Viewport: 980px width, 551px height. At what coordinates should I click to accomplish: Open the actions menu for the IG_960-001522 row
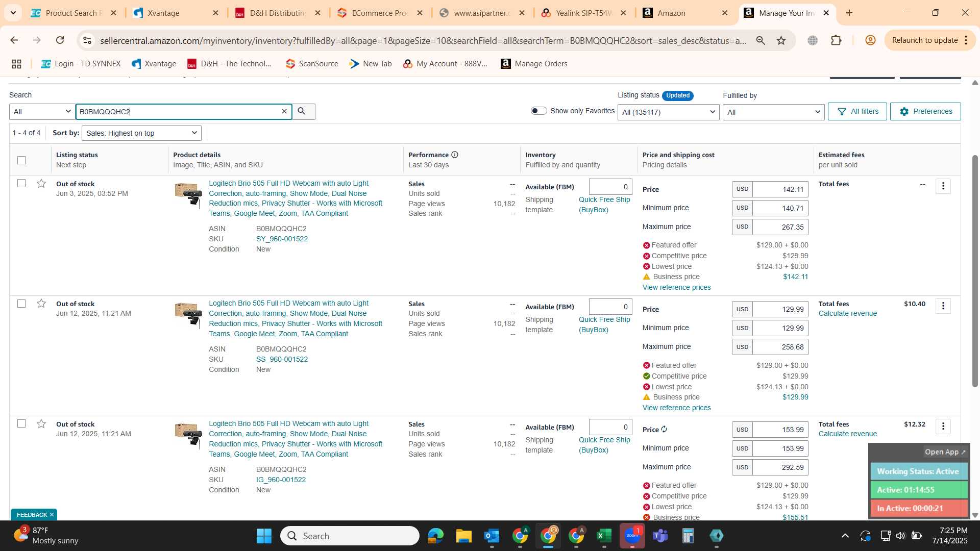click(943, 427)
